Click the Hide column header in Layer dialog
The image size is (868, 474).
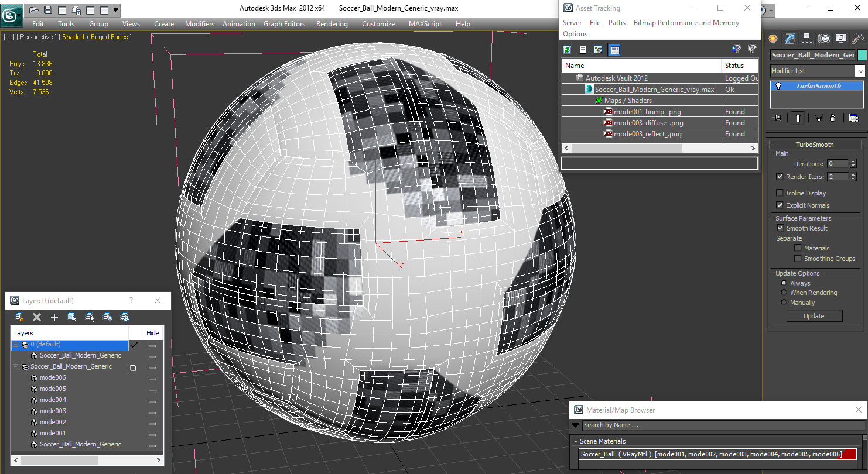tap(153, 333)
